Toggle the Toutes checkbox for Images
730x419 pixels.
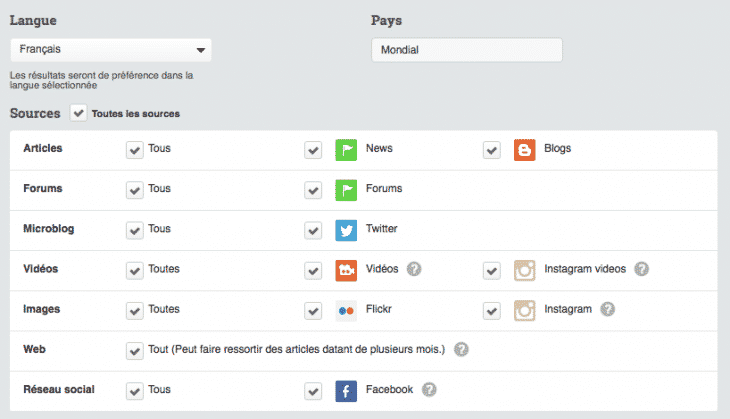(134, 310)
